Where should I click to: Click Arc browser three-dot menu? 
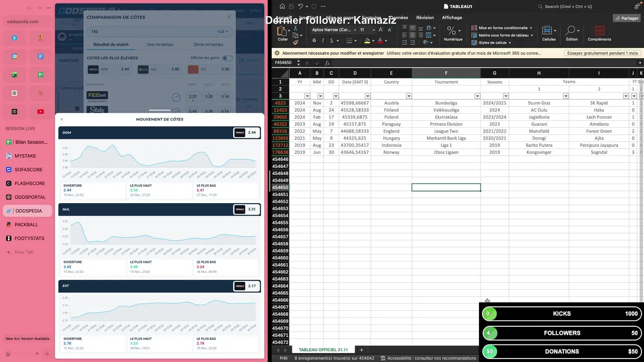coord(48,8)
